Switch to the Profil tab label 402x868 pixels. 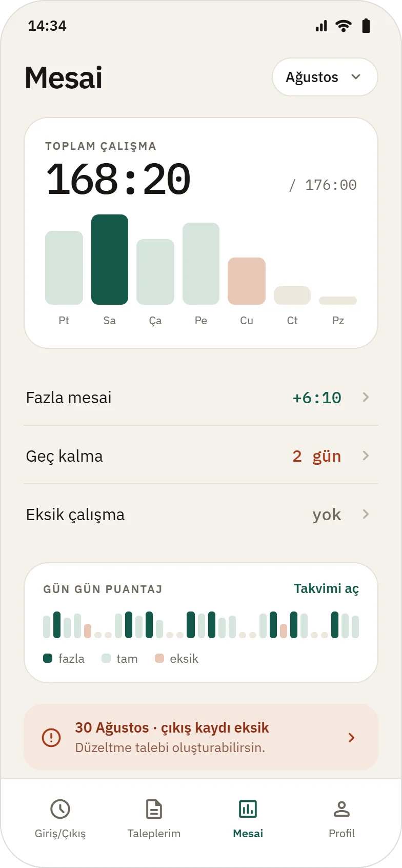click(x=341, y=834)
